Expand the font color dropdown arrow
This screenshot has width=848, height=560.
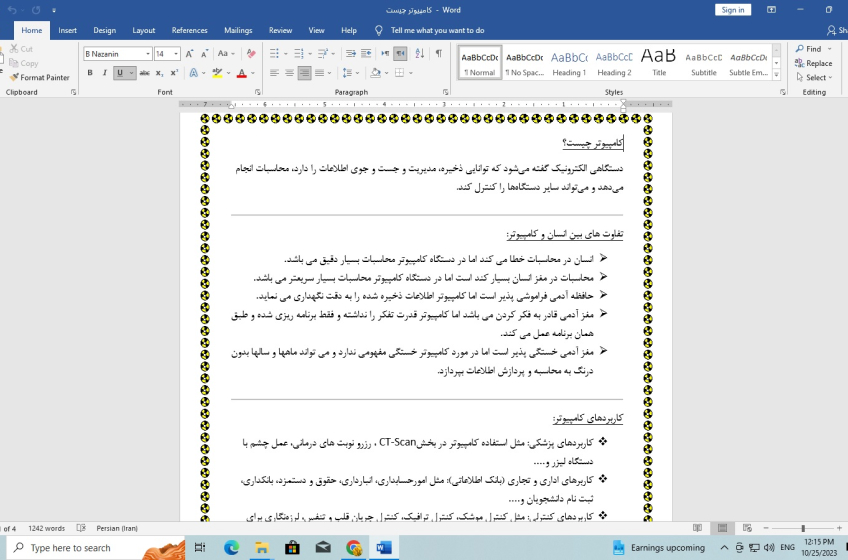[253, 73]
